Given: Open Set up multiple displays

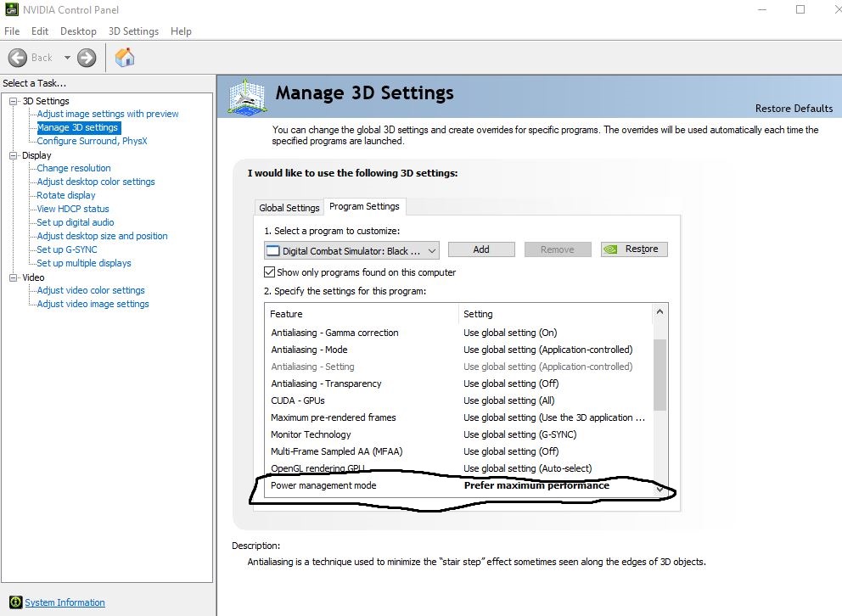Looking at the screenshot, I should pyautogui.click(x=84, y=263).
